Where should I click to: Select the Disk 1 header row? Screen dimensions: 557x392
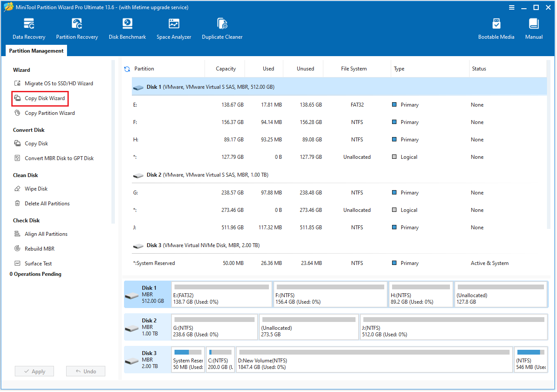339,87
